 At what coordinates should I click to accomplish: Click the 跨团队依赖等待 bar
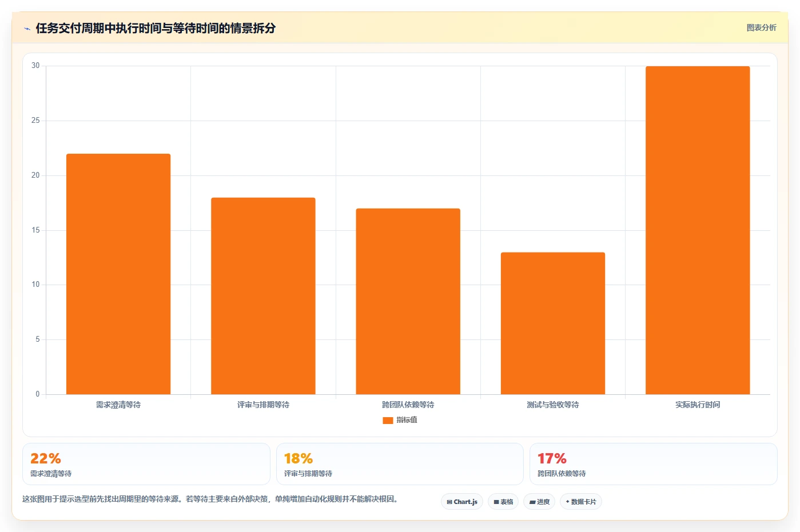[x=408, y=301]
